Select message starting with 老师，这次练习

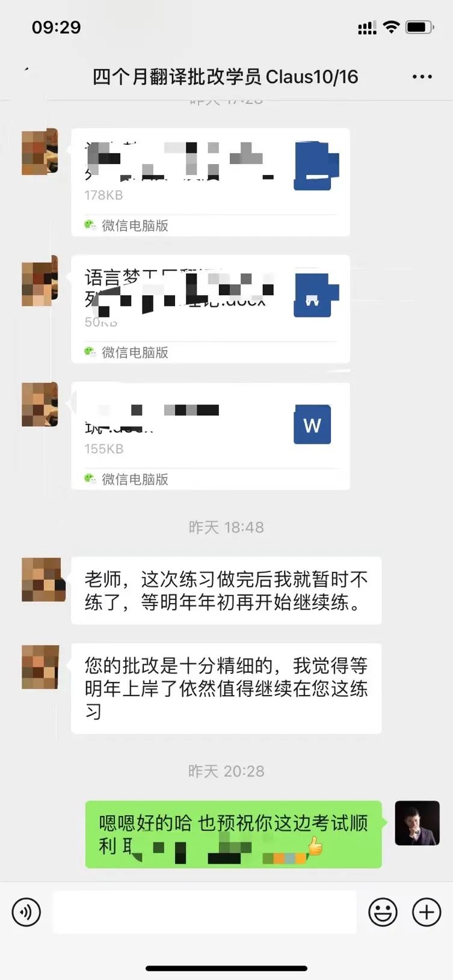click(226, 590)
